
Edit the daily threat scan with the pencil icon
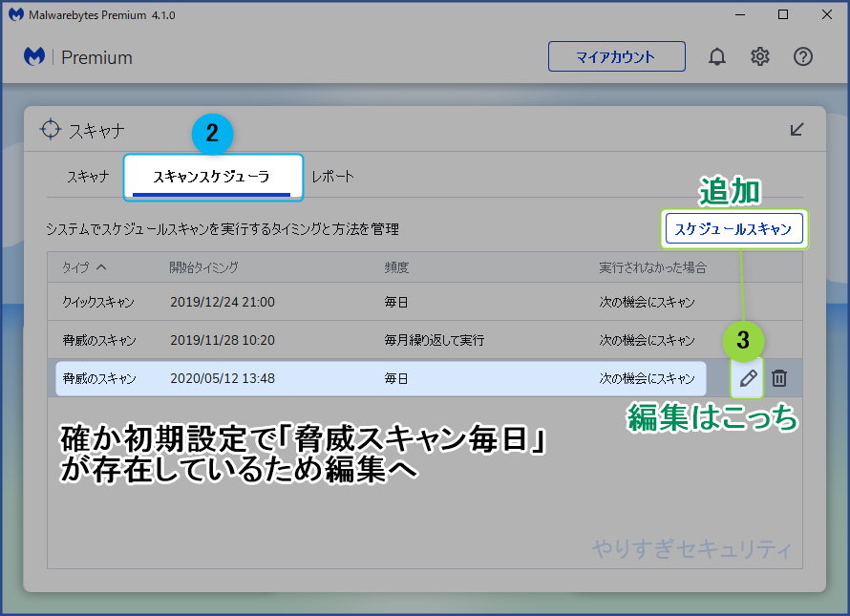pyautogui.click(x=748, y=378)
